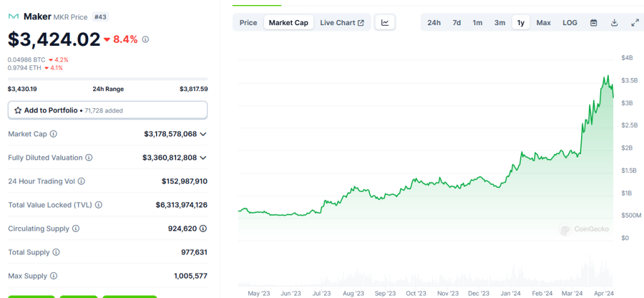Download the chart data
The height and width of the screenshot is (298, 644).
point(614,23)
